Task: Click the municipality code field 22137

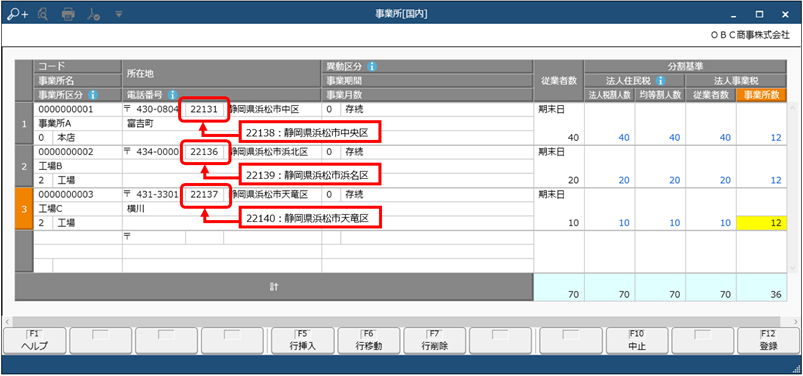Action: [x=204, y=195]
